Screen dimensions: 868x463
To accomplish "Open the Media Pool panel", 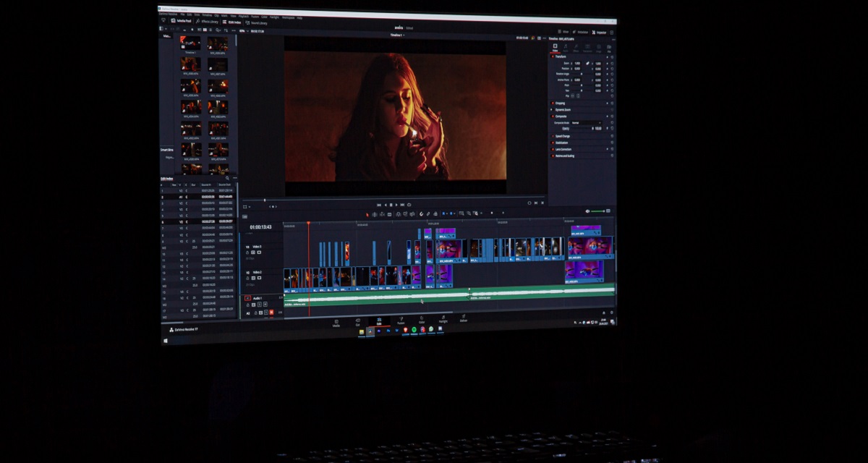I will click(x=182, y=22).
